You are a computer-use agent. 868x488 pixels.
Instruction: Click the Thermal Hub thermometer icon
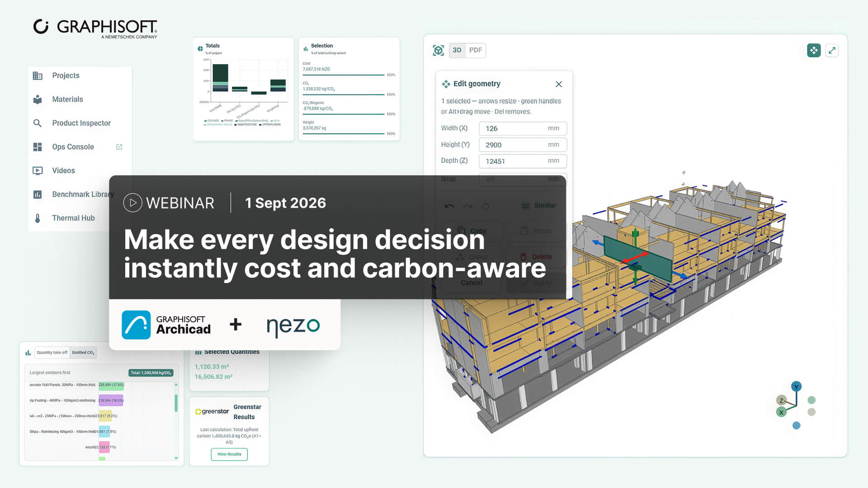click(38, 218)
